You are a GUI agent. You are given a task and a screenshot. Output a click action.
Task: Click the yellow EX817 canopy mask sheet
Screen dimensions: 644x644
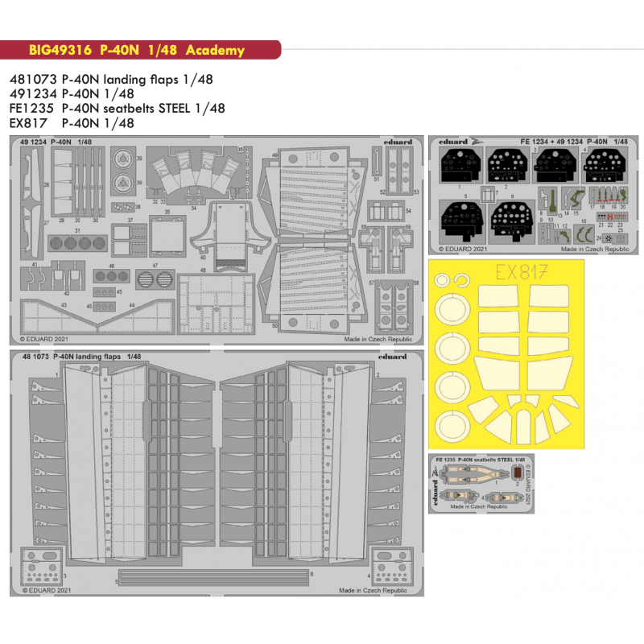click(x=506, y=354)
